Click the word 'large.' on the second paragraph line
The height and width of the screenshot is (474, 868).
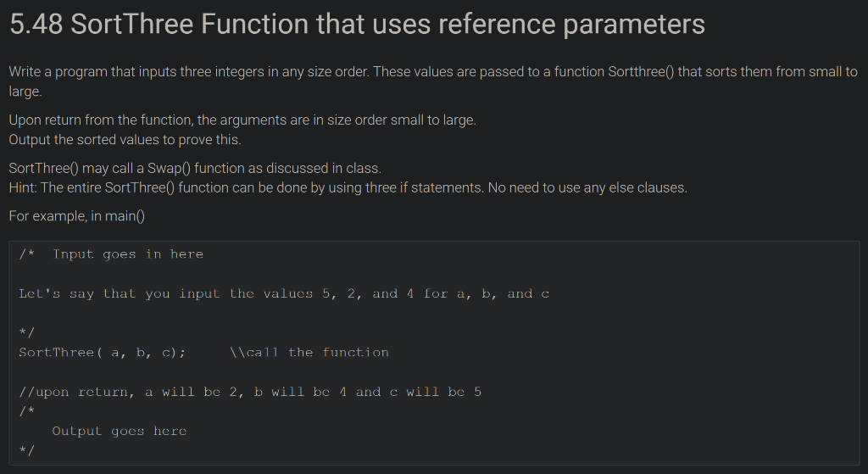[x=25, y=92]
